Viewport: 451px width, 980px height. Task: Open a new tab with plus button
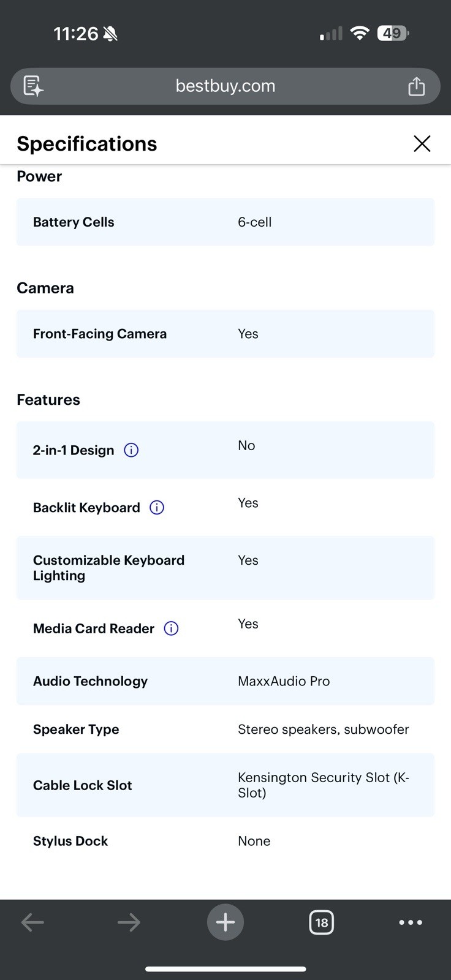click(x=225, y=922)
